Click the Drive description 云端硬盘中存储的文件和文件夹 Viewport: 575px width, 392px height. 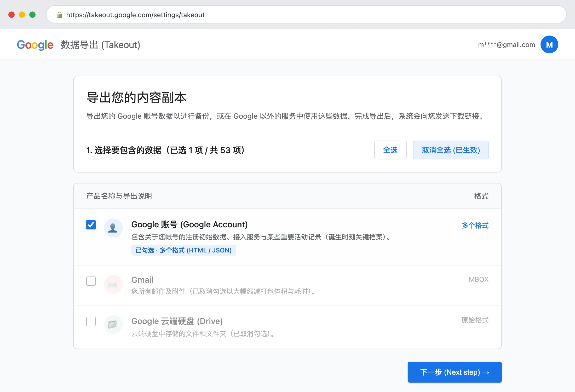coord(203,334)
